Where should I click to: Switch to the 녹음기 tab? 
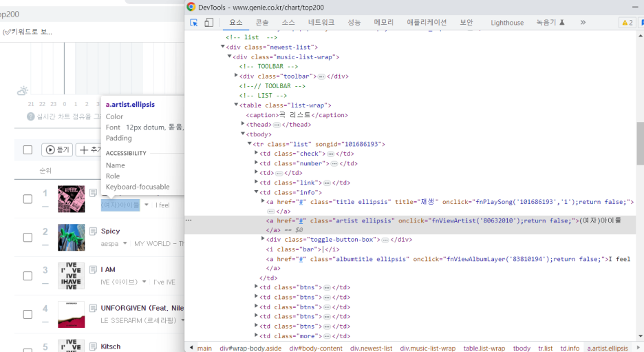550,23
